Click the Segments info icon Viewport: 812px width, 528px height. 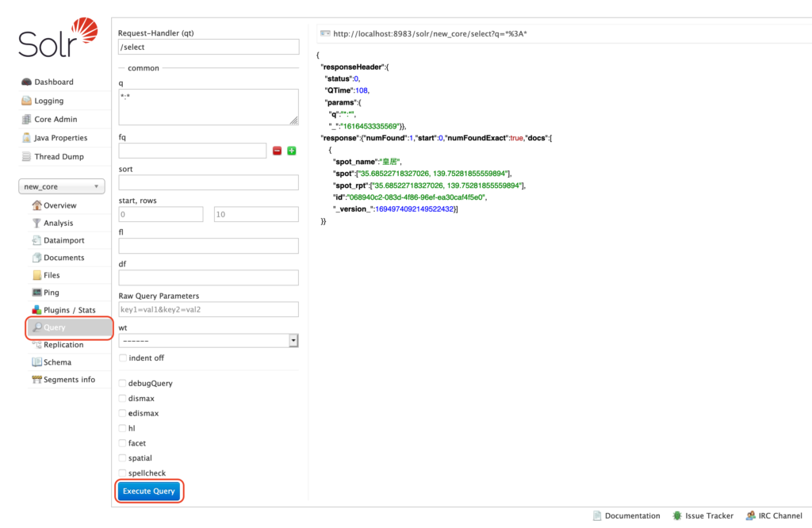pos(36,380)
